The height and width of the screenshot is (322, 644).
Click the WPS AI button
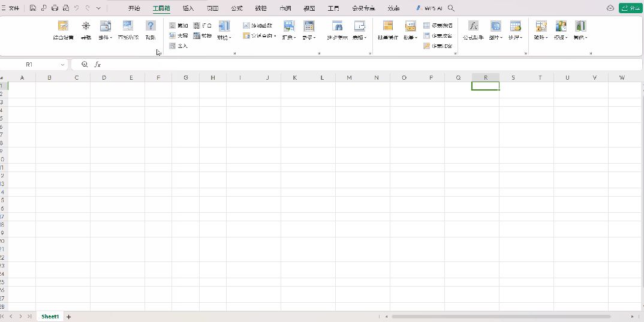click(429, 8)
